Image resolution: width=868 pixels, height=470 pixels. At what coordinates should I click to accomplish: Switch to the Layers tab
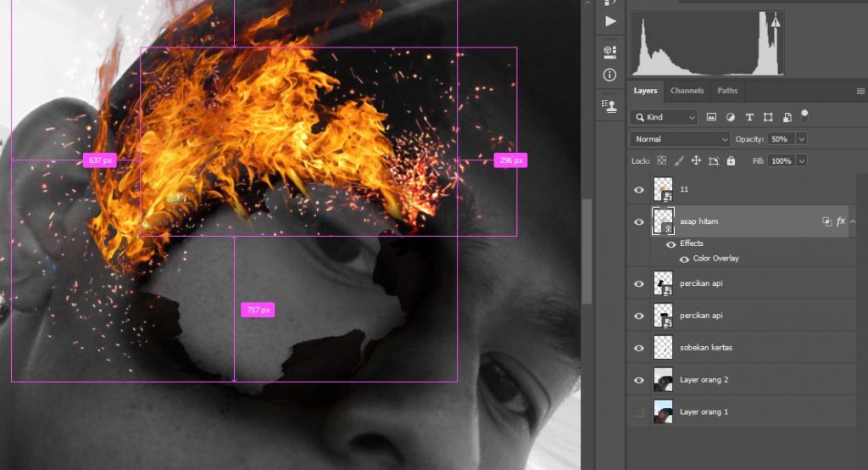click(645, 91)
